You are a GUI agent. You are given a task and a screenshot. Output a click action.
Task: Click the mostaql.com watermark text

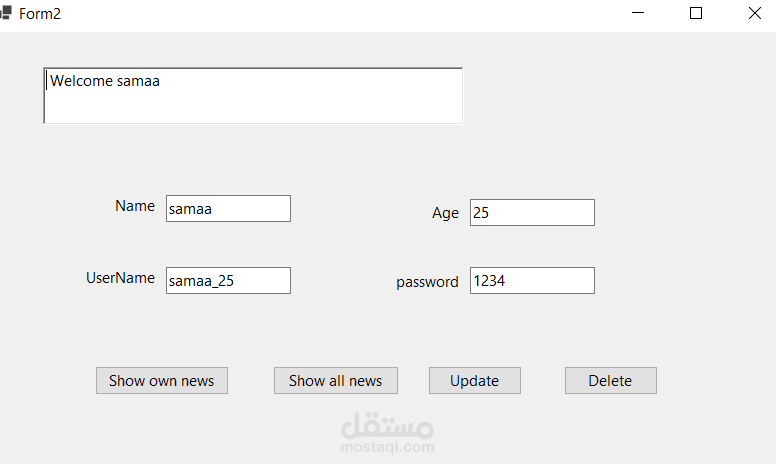388,447
